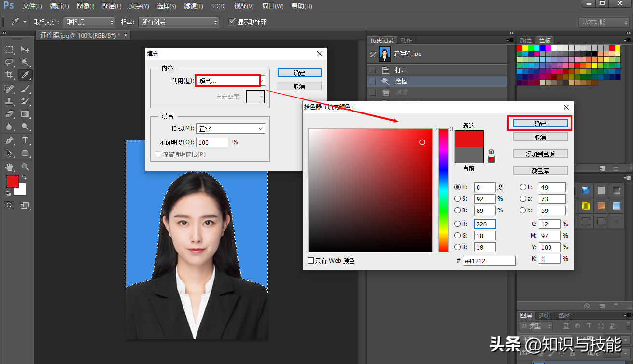Select the S saturation radio button
Image resolution: width=633 pixels, height=364 pixels.
tap(457, 199)
